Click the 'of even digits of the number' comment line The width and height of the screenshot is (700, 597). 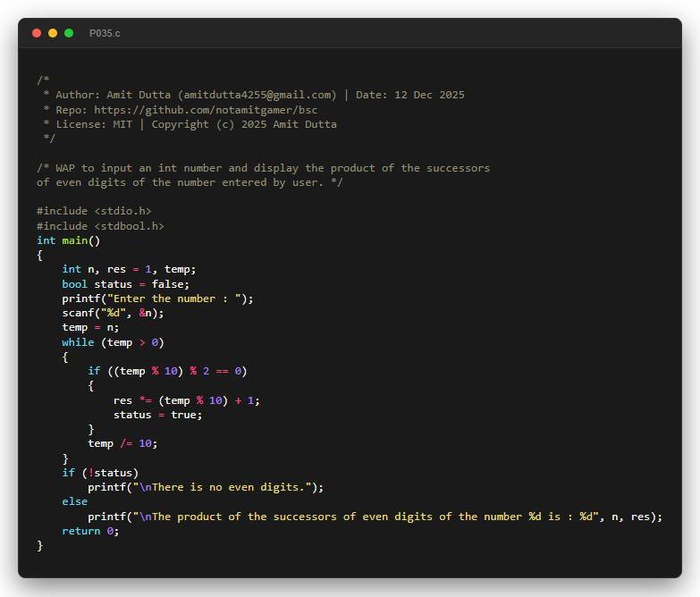tap(190, 182)
